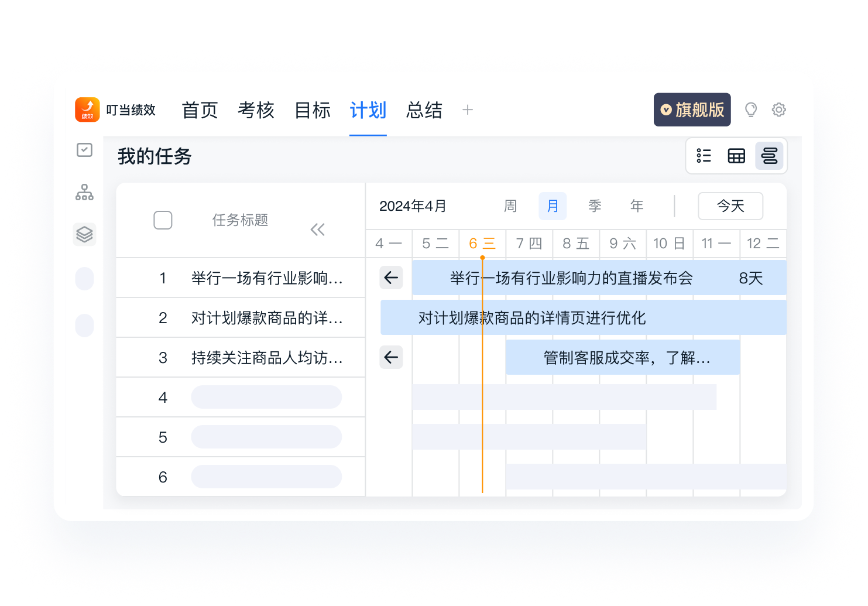
Task: Tick the select-all checkbox beside 任务标题
Action: coord(163,220)
